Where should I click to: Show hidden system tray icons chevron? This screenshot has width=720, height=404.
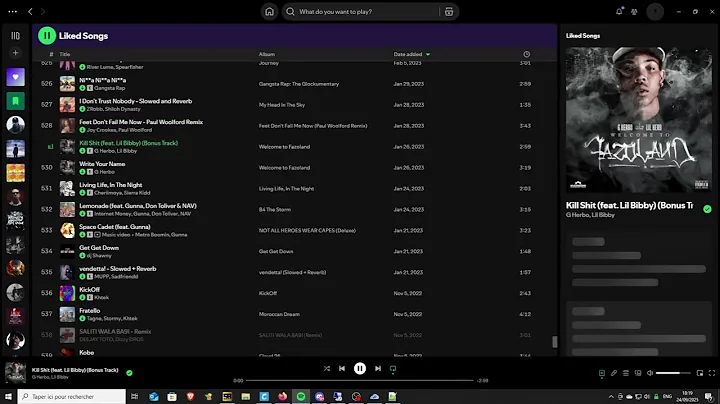[x=611, y=397]
